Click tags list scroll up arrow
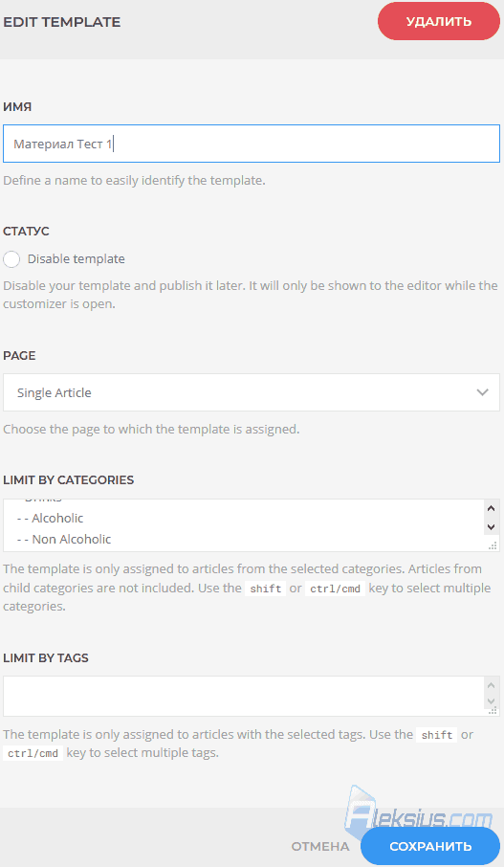This screenshot has width=504, height=867. tap(491, 685)
